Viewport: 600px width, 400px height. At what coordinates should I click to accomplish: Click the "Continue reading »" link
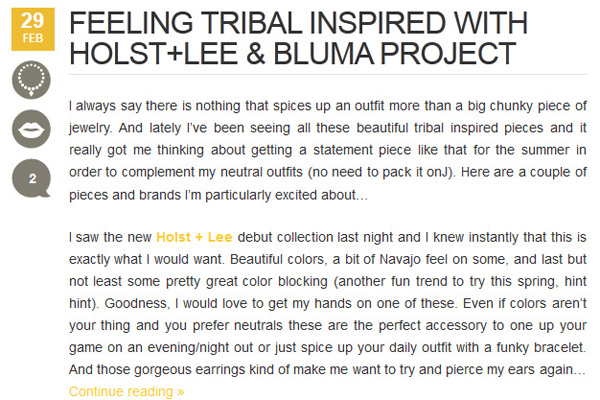point(126,391)
